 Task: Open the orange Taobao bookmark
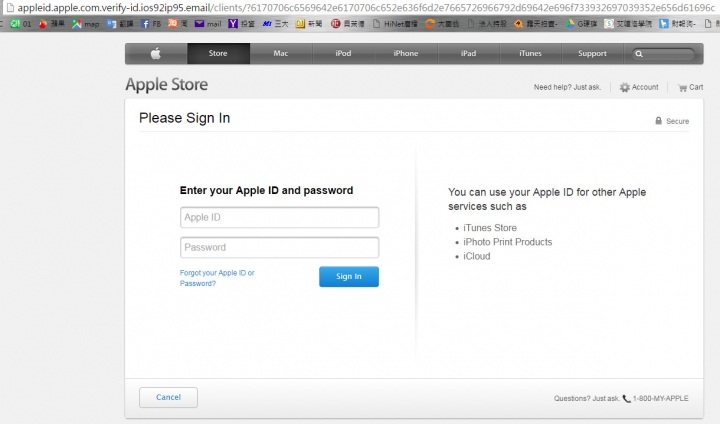click(178, 24)
